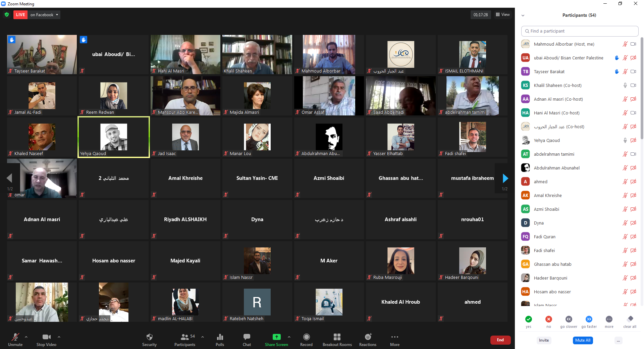The width and height of the screenshot is (644, 349).
Task: Open the LIVE on Facebook dropdown
Action: click(x=44, y=15)
